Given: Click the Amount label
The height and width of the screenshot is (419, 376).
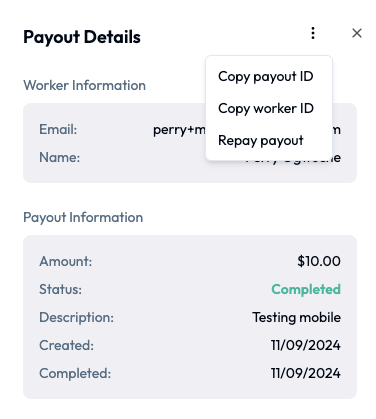Looking at the screenshot, I should [x=66, y=261].
